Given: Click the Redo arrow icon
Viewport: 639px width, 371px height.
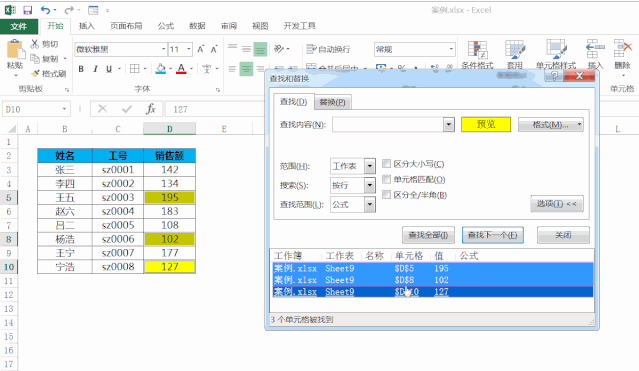Looking at the screenshot, I should [69, 10].
